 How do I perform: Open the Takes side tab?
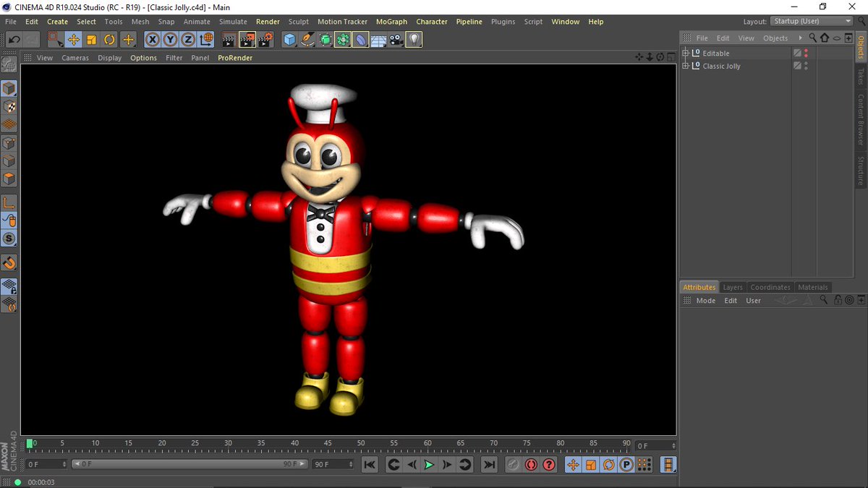pos(861,76)
